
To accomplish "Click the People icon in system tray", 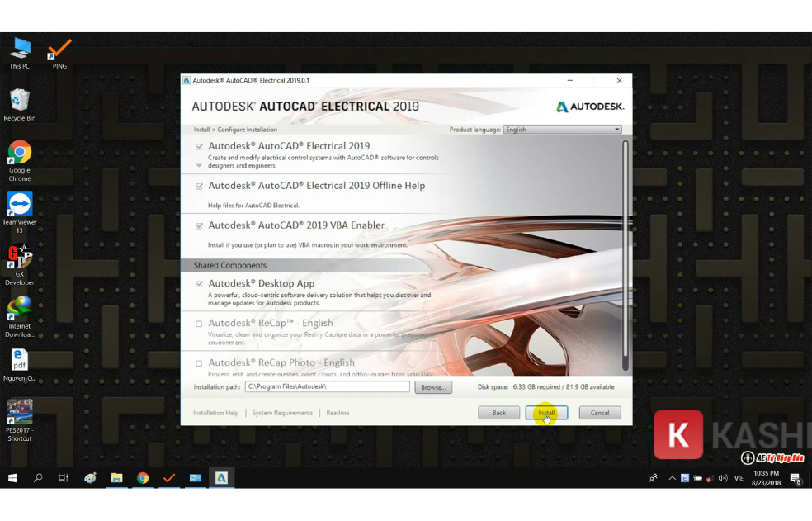I will point(654,478).
